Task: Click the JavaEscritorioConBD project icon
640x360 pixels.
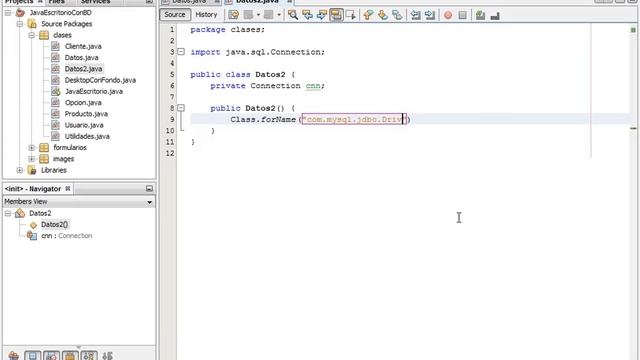Action: click(20, 13)
